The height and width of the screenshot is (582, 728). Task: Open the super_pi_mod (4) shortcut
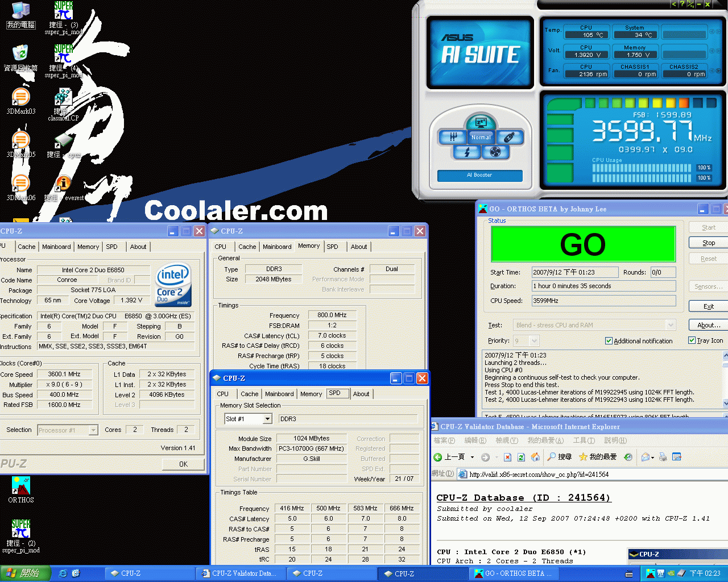coord(64,61)
